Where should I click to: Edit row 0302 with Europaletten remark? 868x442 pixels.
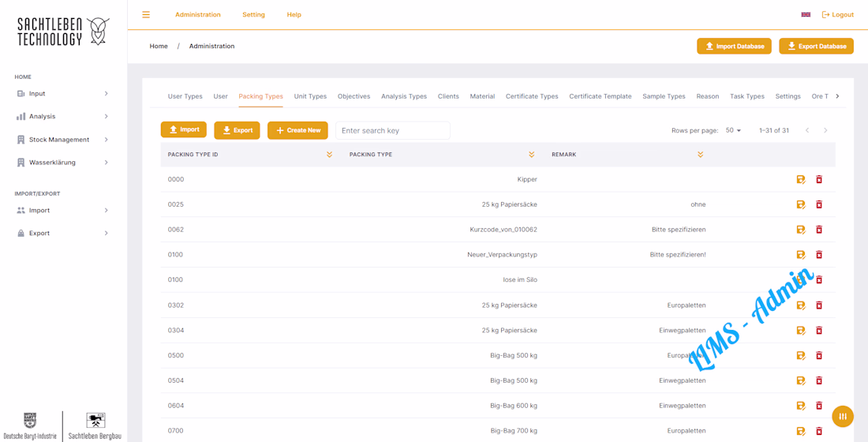(800, 305)
